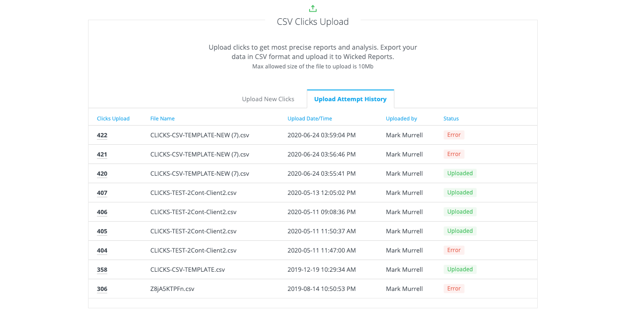
Task: Open upload record 404
Action: coord(102,250)
